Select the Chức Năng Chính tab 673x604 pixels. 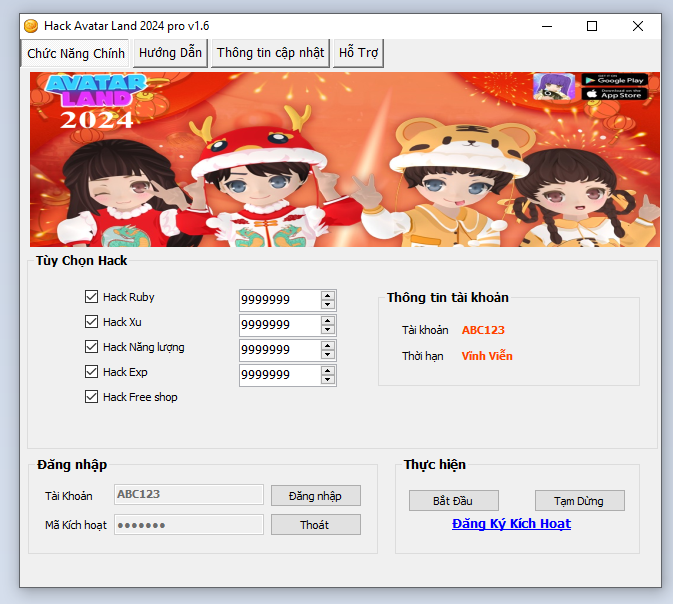click(76, 53)
